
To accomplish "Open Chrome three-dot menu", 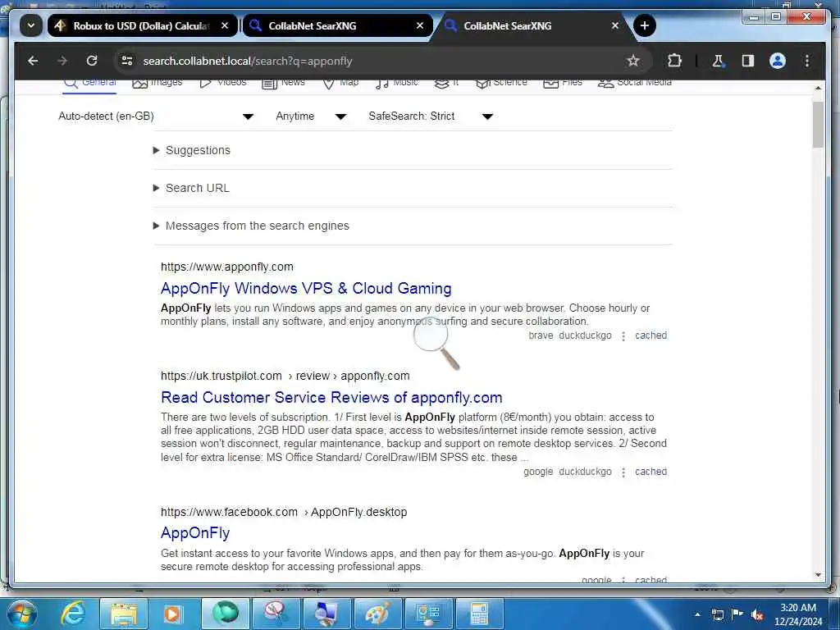I will pyautogui.click(x=807, y=61).
